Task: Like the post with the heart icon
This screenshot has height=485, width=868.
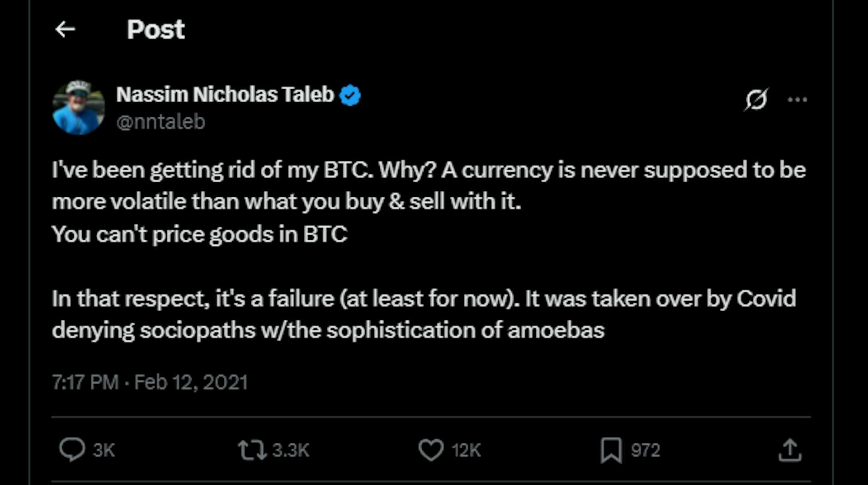Action: tap(431, 450)
